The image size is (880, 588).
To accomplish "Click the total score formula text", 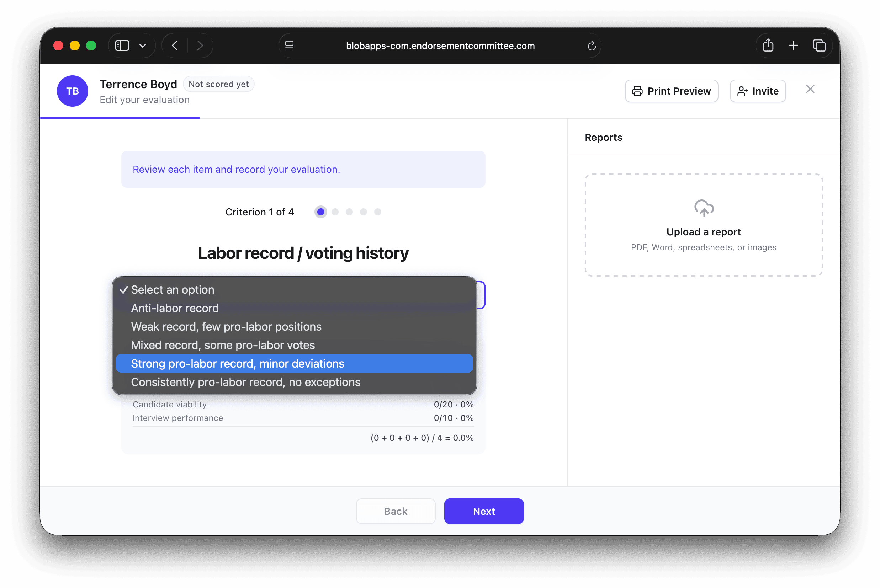I will click(422, 438).
